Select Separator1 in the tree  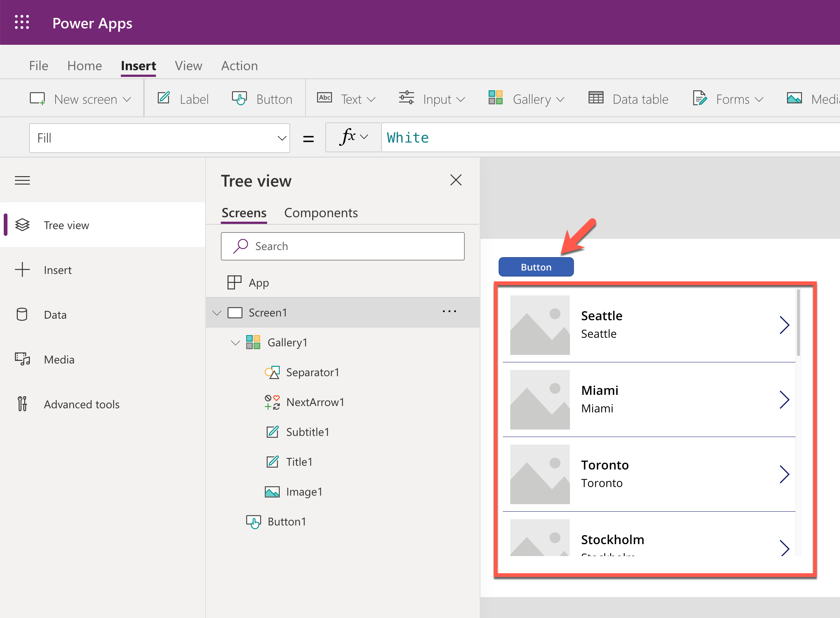coord(313,372)
